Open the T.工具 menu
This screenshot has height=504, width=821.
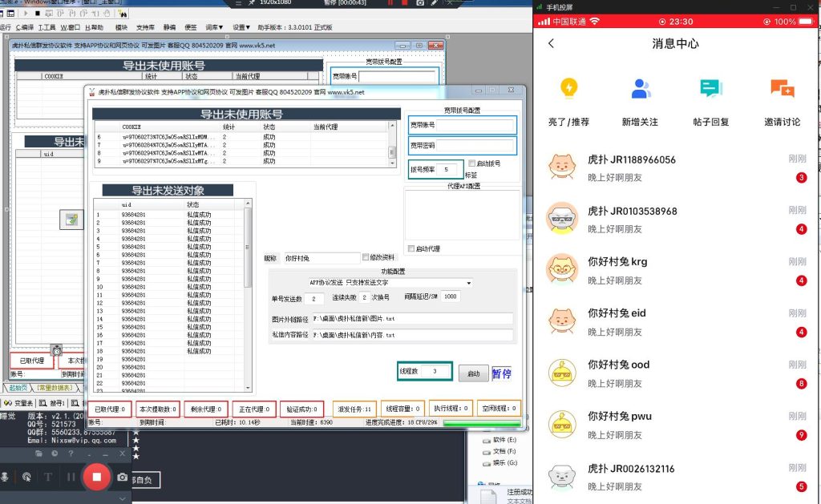click(x=47, y=27)
